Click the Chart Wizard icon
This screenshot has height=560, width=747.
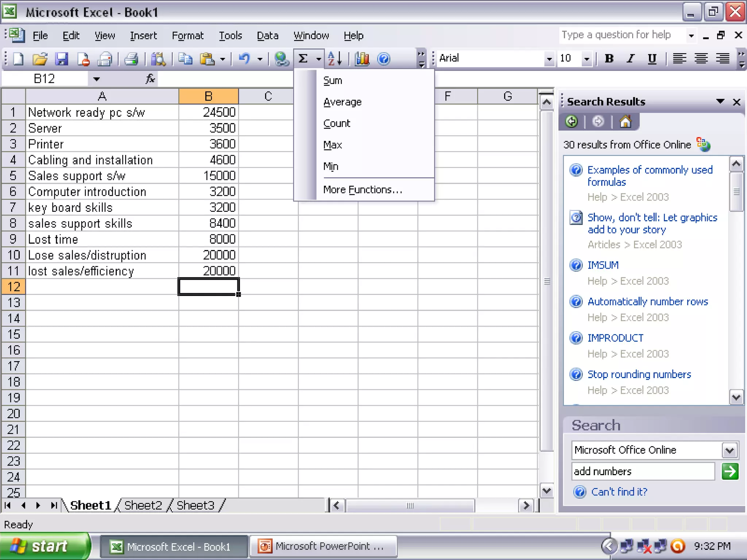362,59
